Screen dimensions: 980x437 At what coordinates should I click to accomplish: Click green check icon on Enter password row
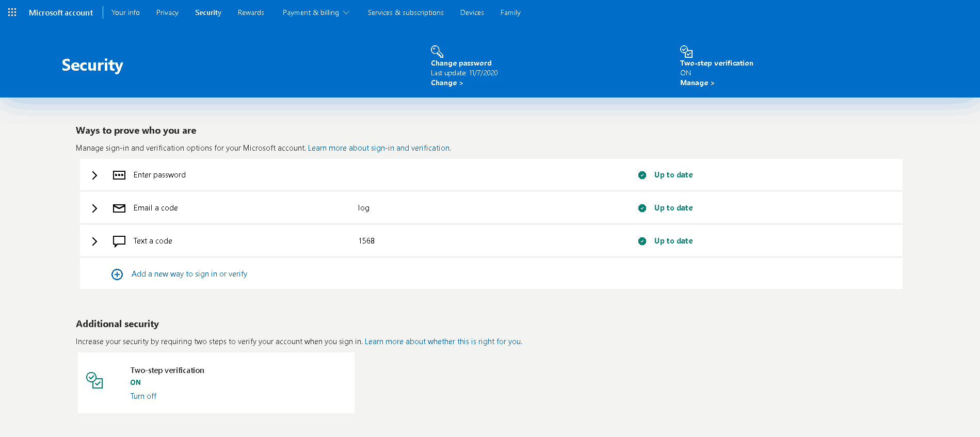click(x=642, y=175)
